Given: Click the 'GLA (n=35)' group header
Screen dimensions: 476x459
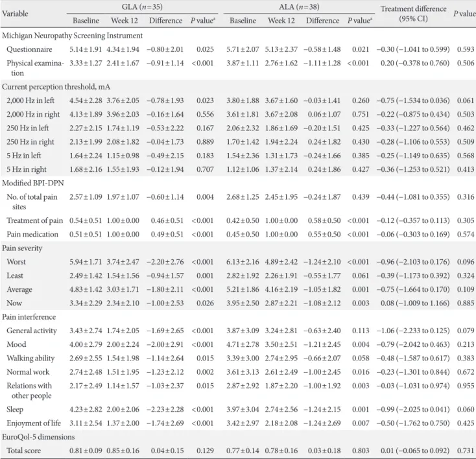Looking at the screenshot, I should click(x=142, y=6).
